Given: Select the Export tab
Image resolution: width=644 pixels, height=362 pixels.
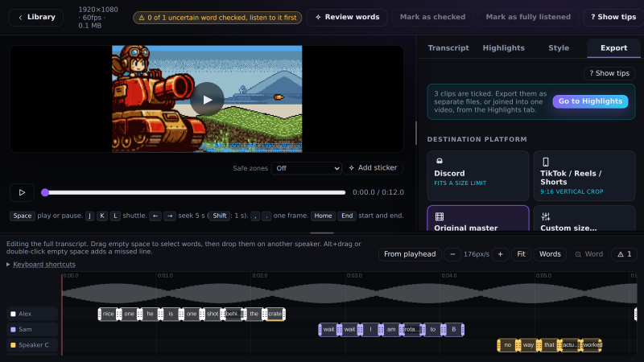Looking at the screenshot, I should coord(613,48).
